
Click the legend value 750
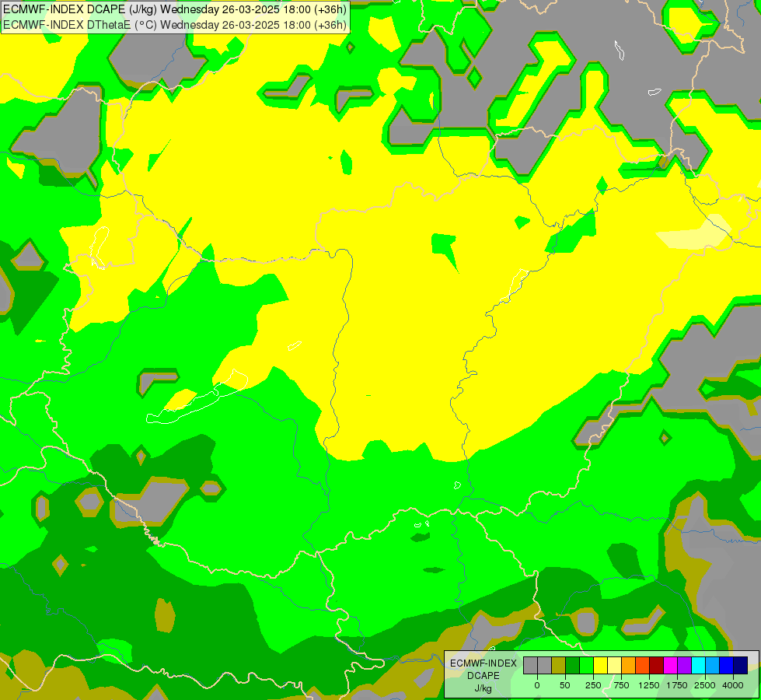coord(621,685)
